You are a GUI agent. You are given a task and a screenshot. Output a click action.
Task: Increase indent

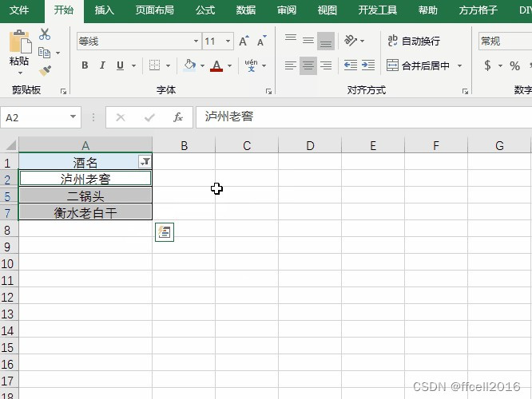[x=368, y=65]
